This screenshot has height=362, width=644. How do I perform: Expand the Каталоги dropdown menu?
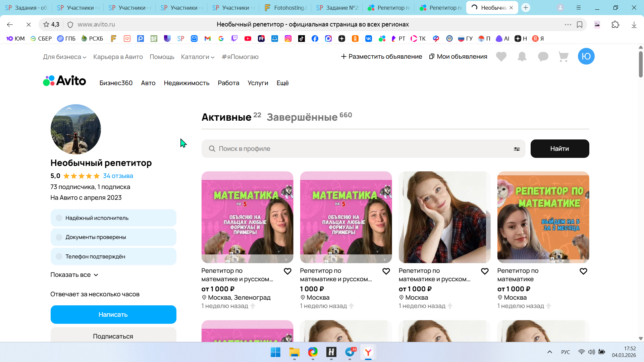198,57
